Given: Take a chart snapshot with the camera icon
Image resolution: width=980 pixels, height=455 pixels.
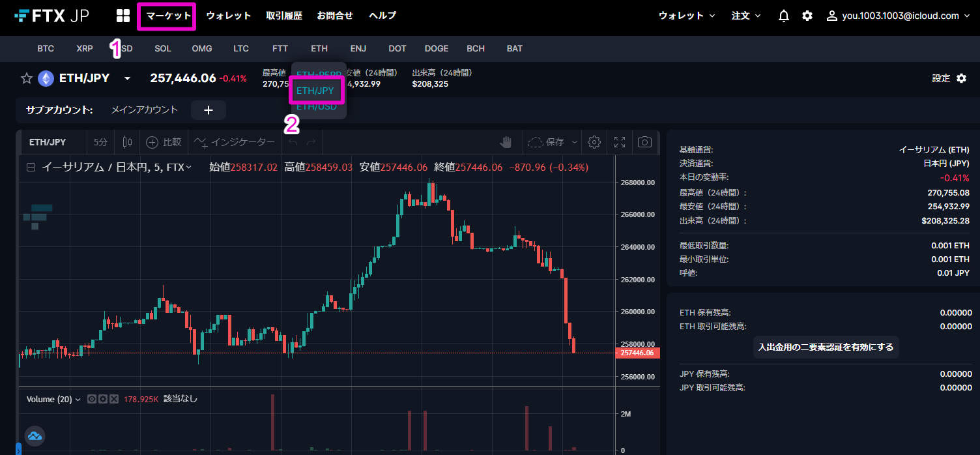Looking at the screenshot, I should (x=644, y=142).
